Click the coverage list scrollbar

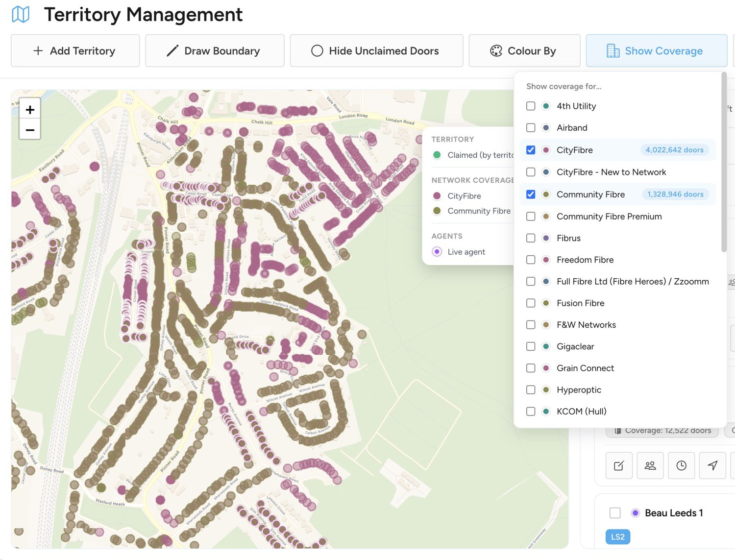click(x=724, y=163)
